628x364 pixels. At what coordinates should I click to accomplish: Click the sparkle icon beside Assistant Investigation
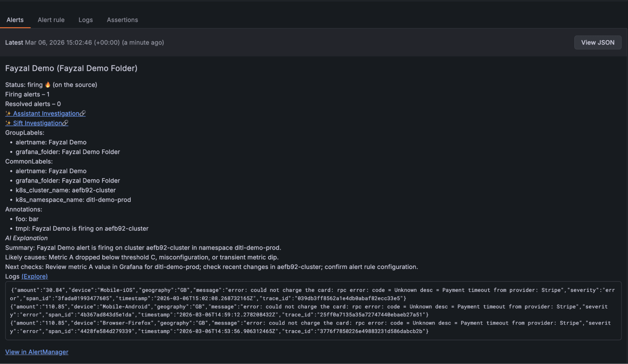(x=8, y=113)
